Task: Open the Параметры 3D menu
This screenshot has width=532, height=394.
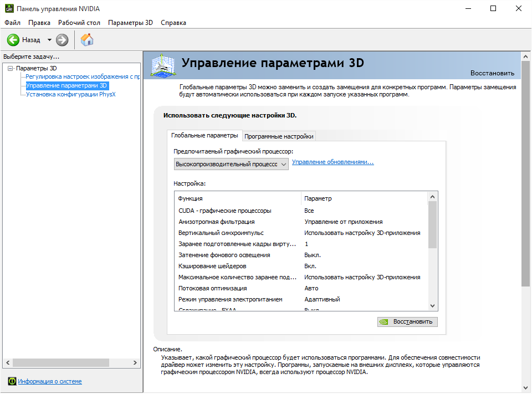Action: click(130, 23)
